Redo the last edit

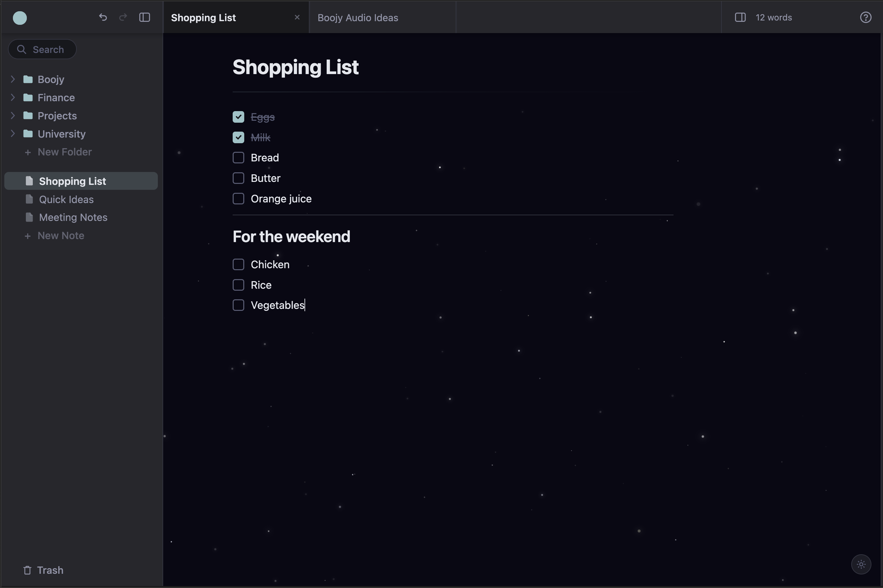point(123,17)
